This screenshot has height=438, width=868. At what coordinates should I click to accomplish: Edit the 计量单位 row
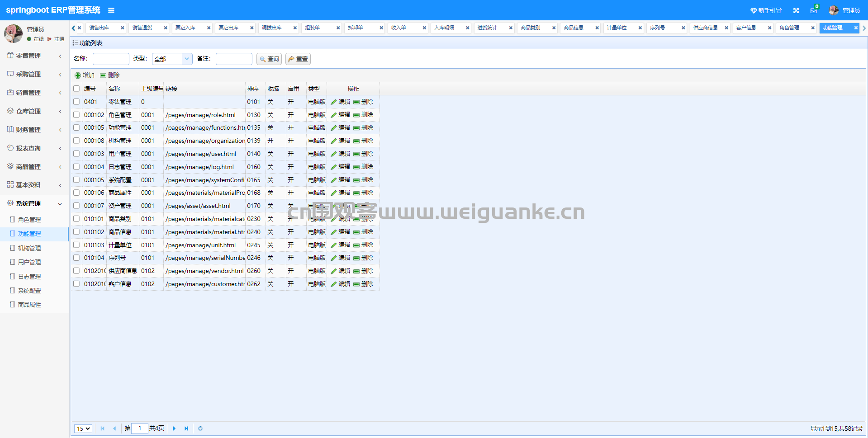[340, 245]
